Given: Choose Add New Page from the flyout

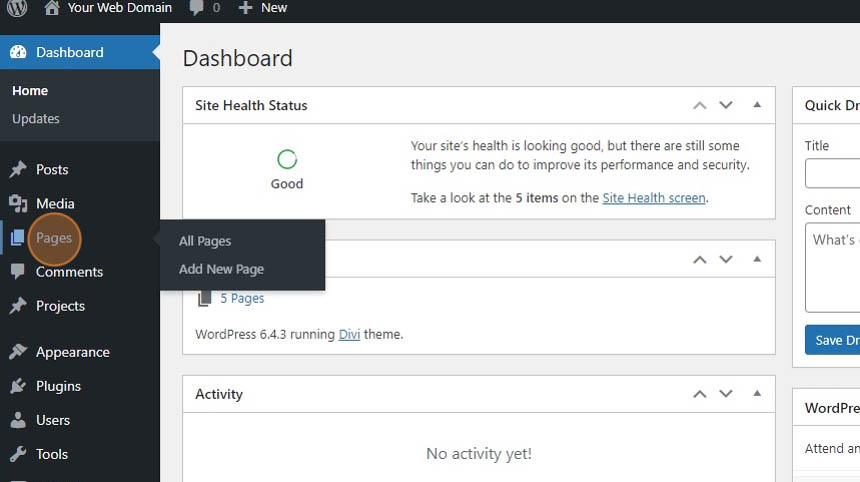Looking at the screenshot, I should click(221, 269).
